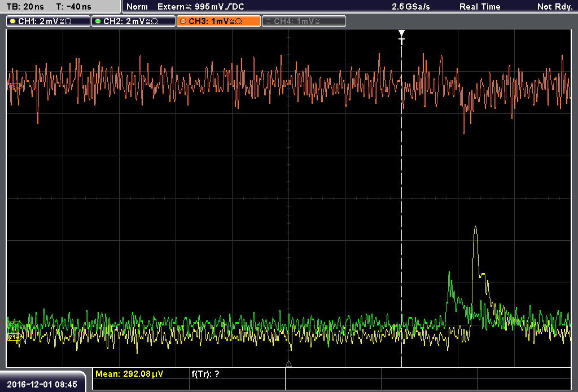The width and height of the screenshot is (578, 392).
Task: Click the green CH2 ground level marker
Action: 14,324
